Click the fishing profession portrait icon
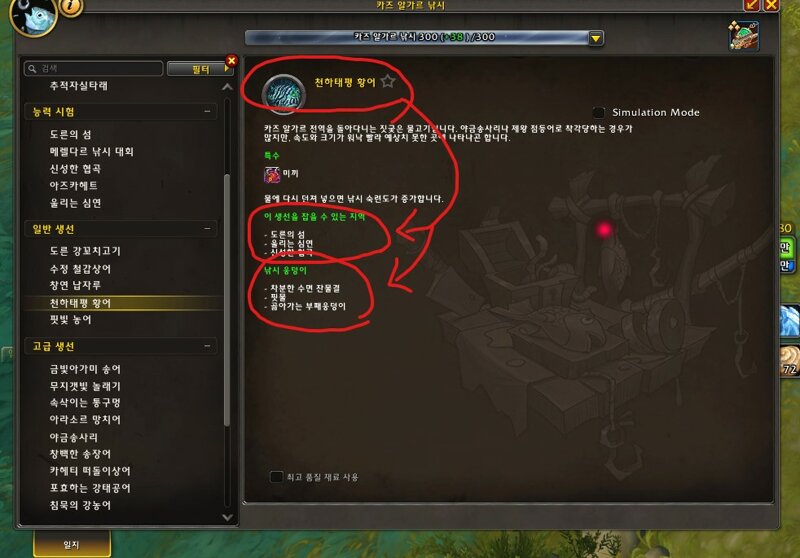Screen dimensions: 800x558 tap(33, 16)
